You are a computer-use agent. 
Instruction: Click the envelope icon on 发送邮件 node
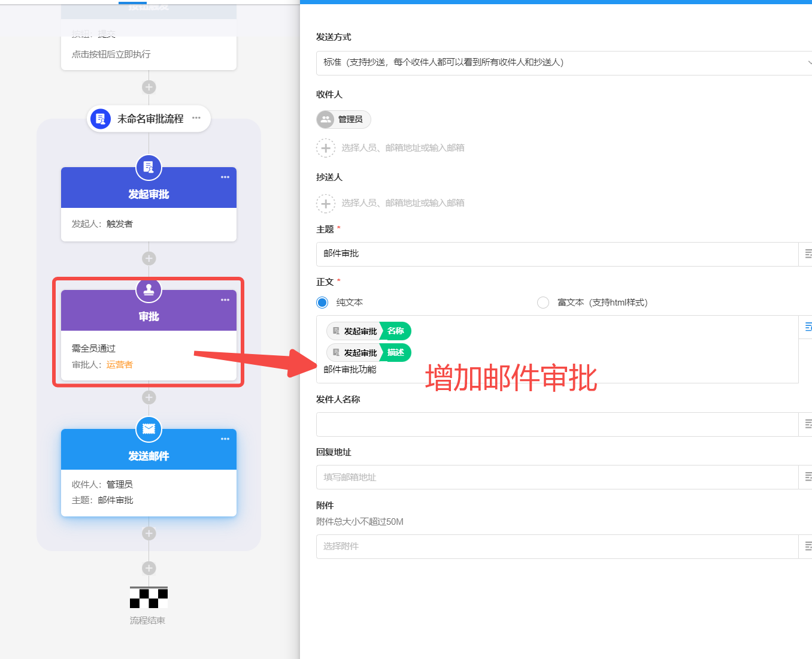pos(149,429)
